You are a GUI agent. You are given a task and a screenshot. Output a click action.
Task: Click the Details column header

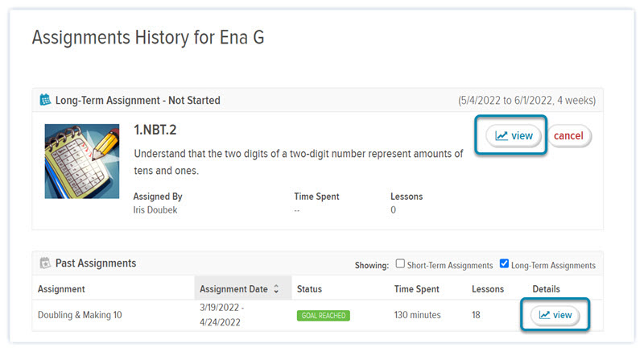coord(546,288)
